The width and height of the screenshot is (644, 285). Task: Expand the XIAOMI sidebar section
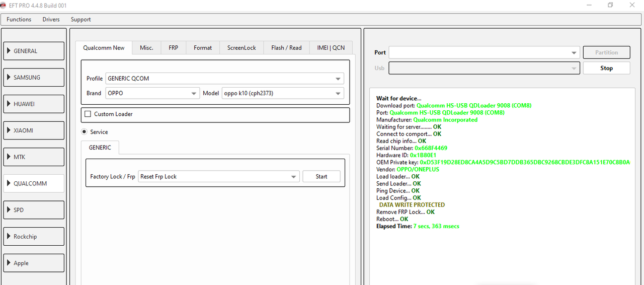tap(34, 130)
